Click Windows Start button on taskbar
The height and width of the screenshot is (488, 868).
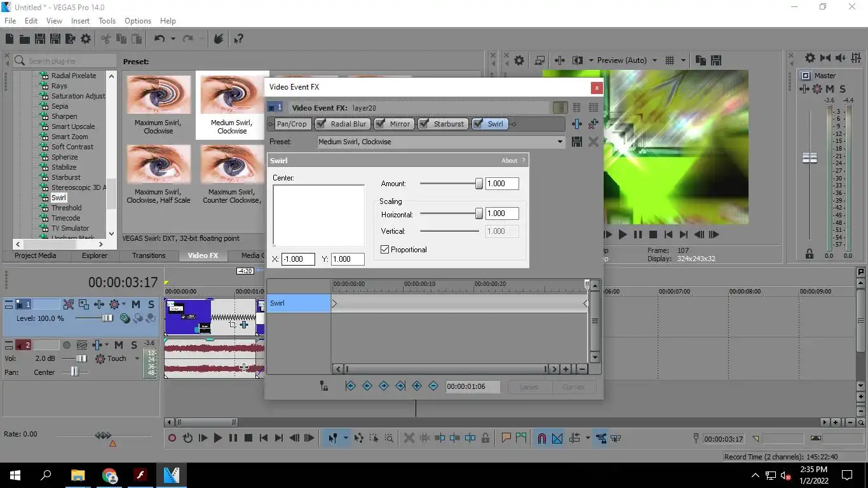[15, 475]
